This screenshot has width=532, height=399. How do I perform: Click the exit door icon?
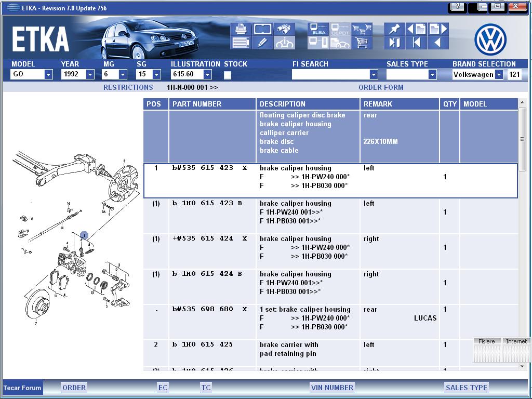tap(395, 43)
